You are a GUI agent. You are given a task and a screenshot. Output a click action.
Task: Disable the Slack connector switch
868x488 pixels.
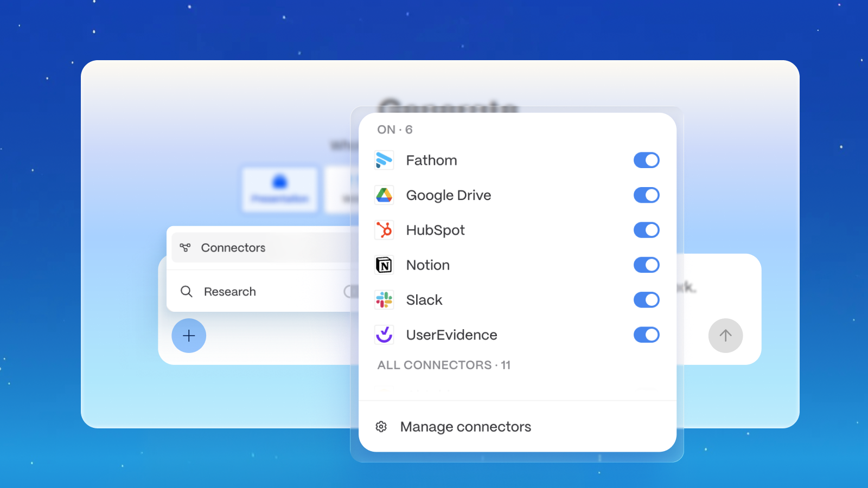coord(647,300)
